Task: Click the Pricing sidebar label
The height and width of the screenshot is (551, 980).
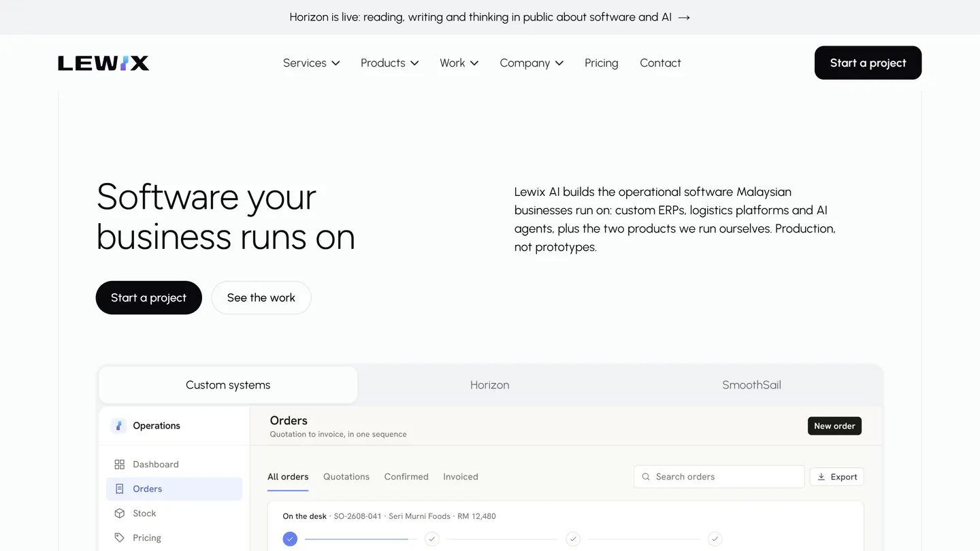Action: (x=147, y=538)
